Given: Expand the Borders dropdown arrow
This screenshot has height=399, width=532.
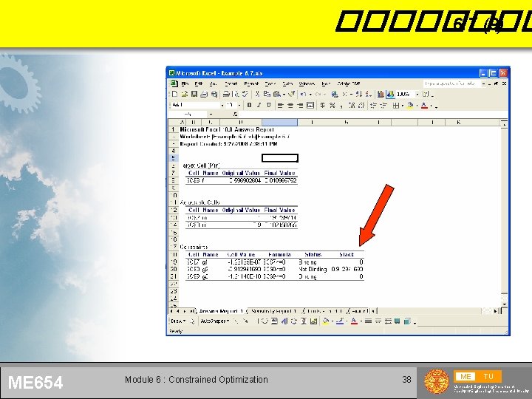Looking at the screenshot, I should click(403, 106).
